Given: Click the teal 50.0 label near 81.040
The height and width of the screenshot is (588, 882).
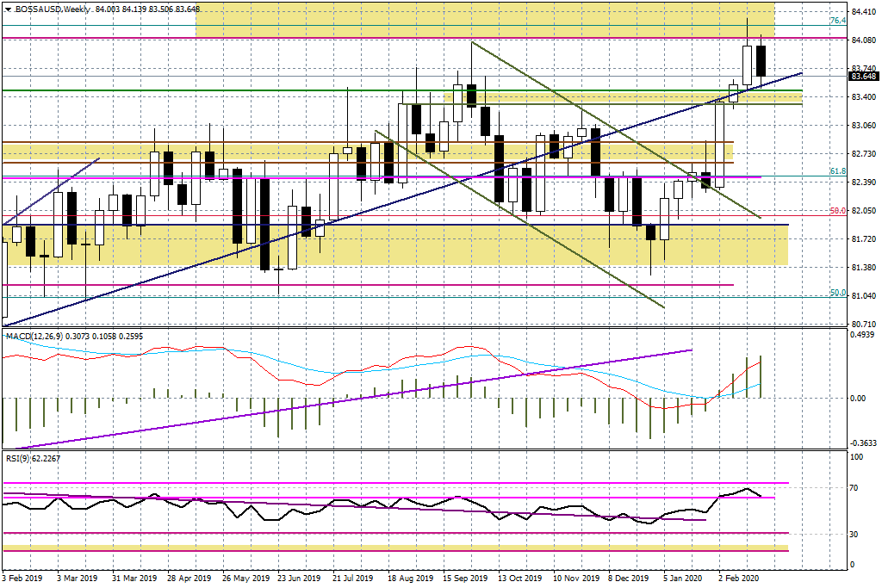Looking at the screenshot, I should (x=837, y=293).
